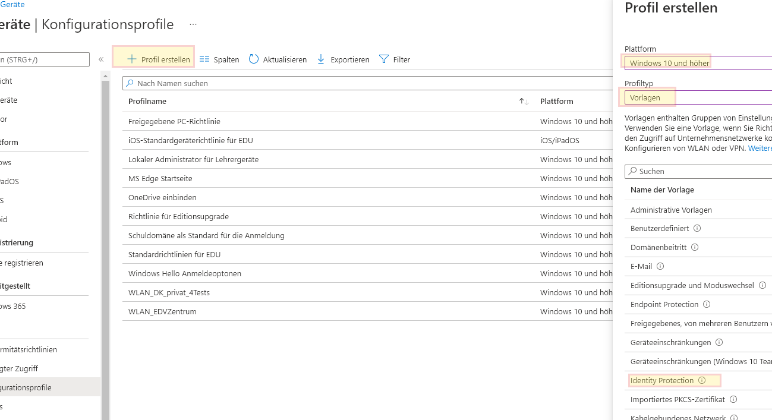
Task: Click the Nach Namen suchen field
Action: pyautogui.click(x=320, y=83)
